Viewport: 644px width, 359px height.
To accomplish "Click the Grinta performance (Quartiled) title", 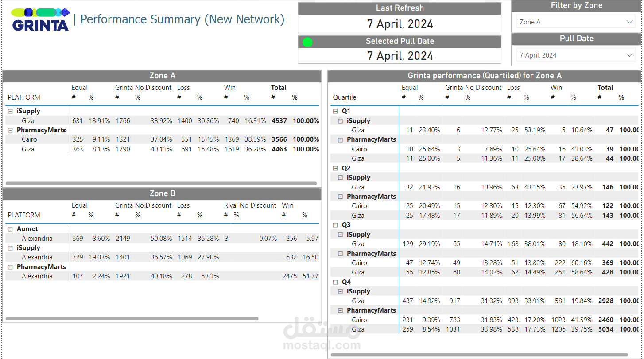I will (485, 76).
